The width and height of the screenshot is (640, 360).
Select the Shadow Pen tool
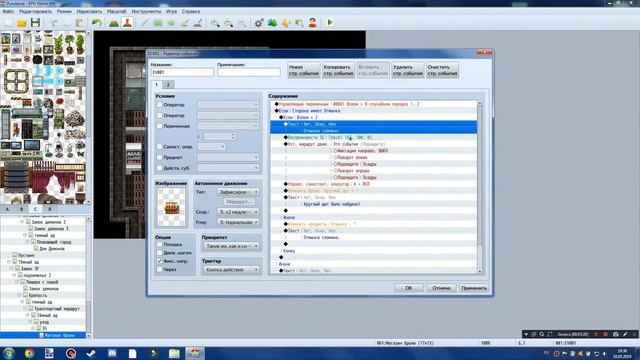tap(198, 22)
